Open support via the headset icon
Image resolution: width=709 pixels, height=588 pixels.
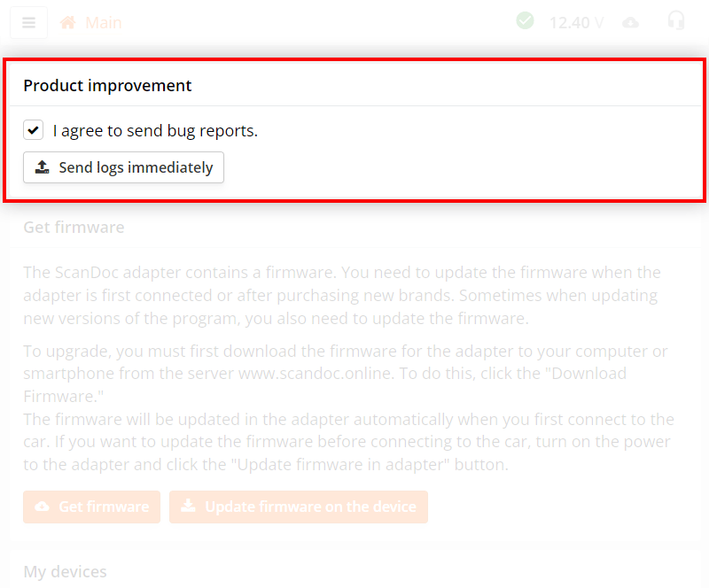point(676,21)
